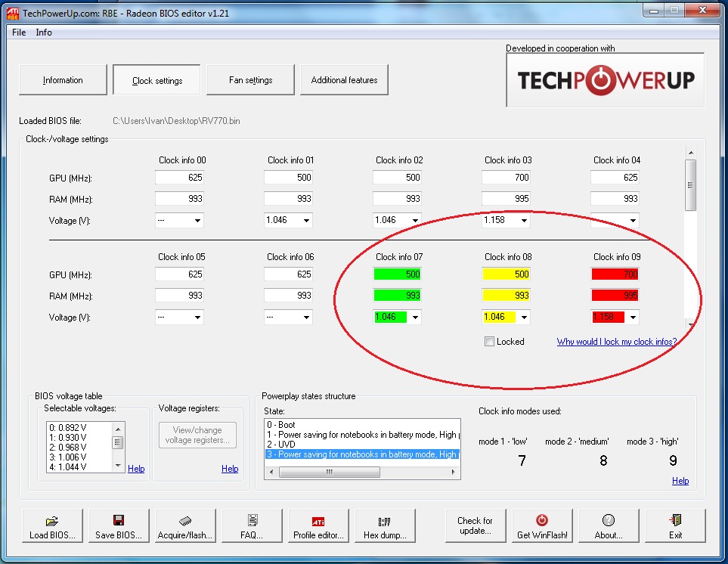Open the File menu
This screenshot has width=728, height=564.
tap(19, 33)
